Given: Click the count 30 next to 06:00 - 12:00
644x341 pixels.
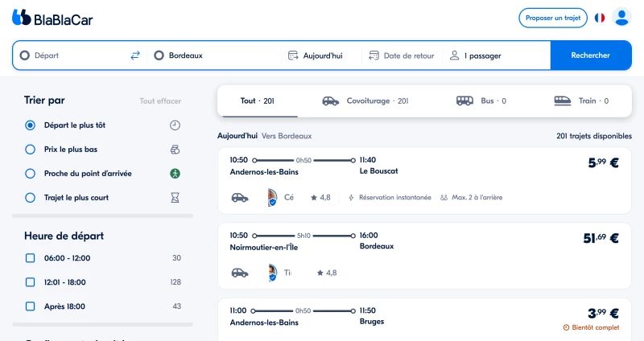Looking at the screenshot, I should (176, 258).
